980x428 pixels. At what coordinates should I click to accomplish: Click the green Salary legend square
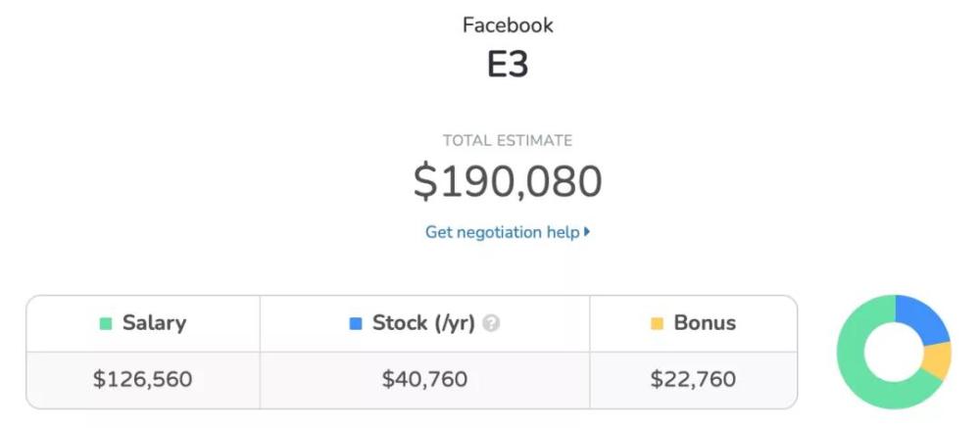point(106,323)
